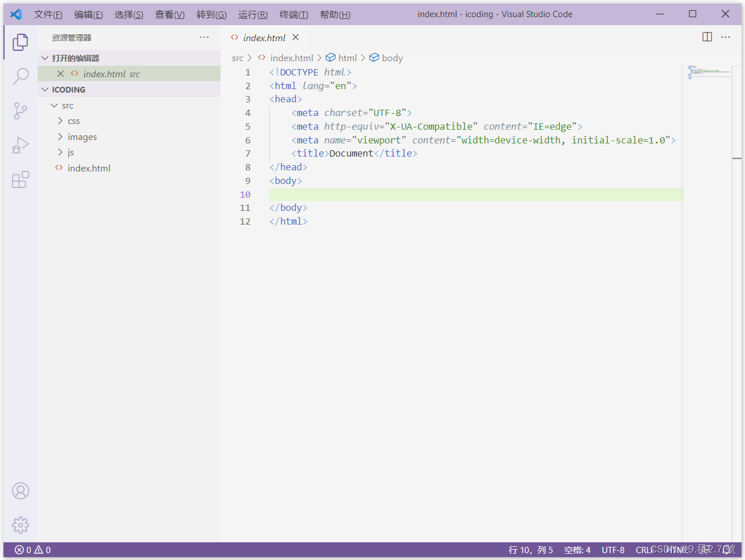This screenshot has width=745, height=560.
Task: Click the 空格: 4 indentation setting
Action: [577, 550]
